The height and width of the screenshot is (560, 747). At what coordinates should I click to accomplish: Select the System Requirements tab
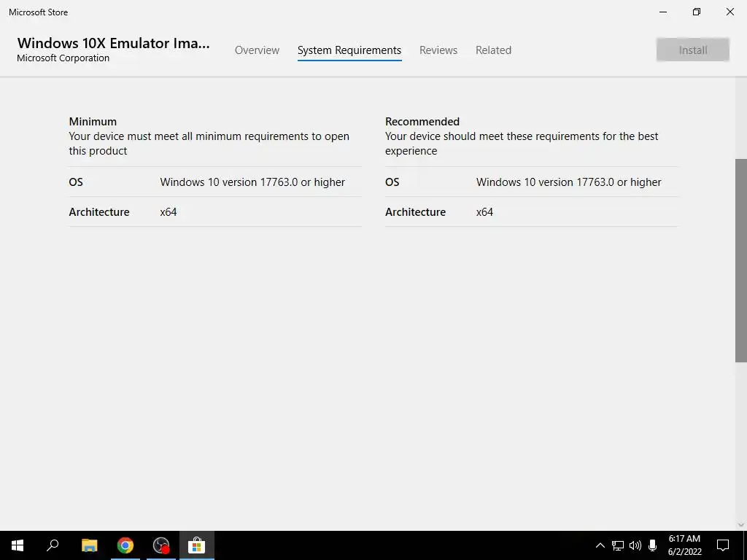point(349,50)
